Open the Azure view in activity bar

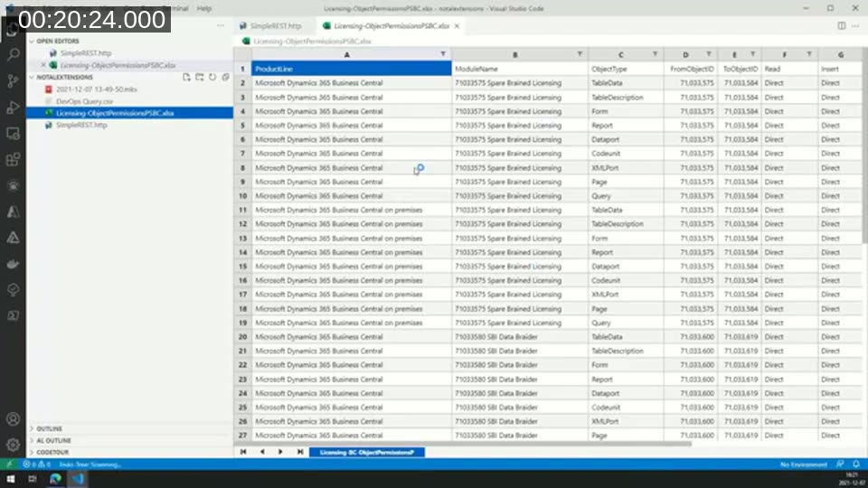point(14,211)
